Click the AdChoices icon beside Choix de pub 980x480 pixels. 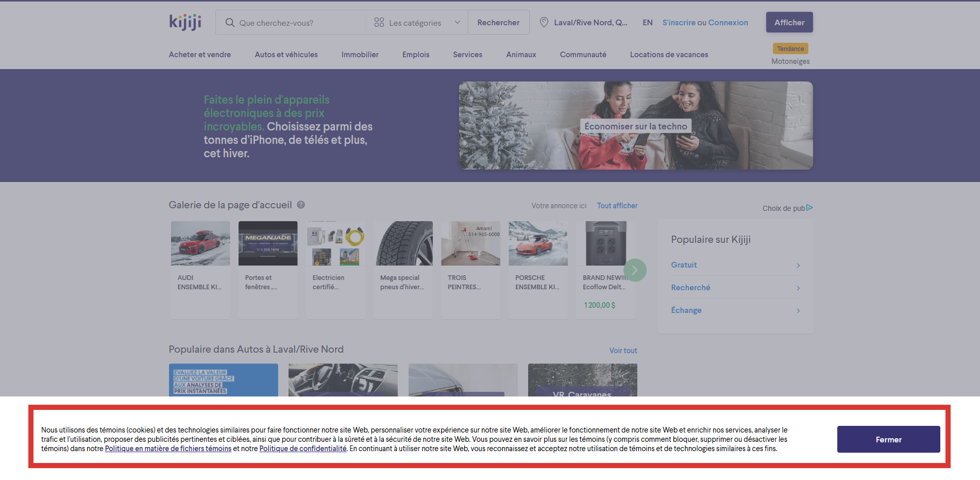click(x=810, y=207)
